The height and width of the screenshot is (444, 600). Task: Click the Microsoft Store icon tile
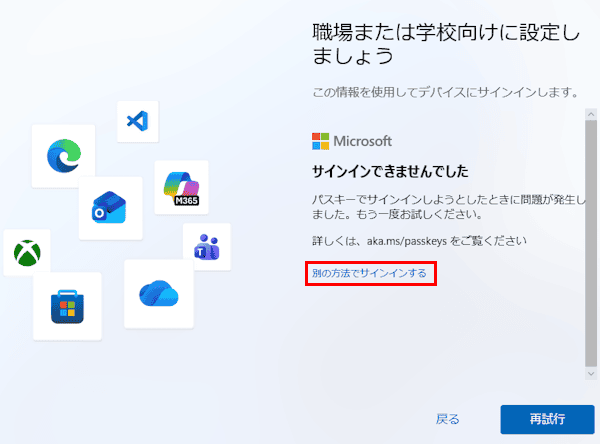(x=67, y=306)
